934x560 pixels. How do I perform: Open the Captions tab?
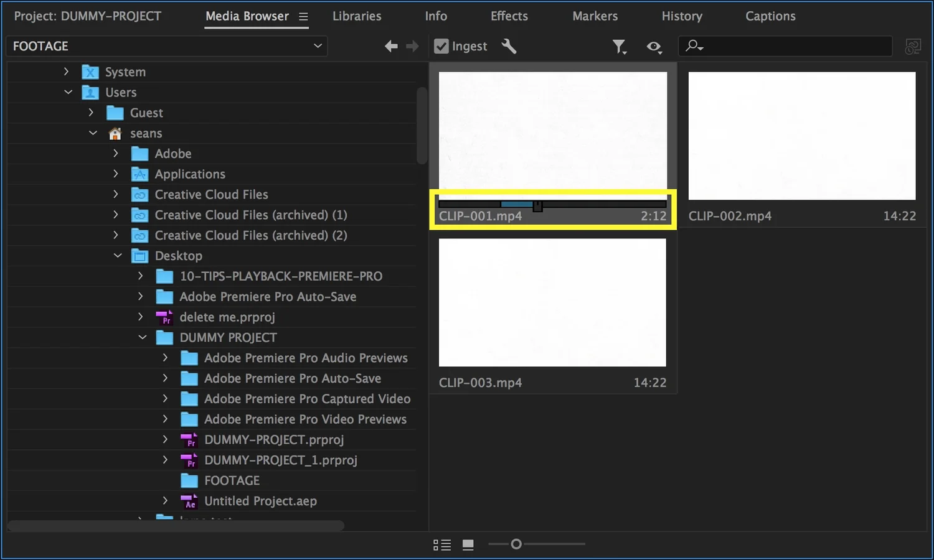click(770, 16)
